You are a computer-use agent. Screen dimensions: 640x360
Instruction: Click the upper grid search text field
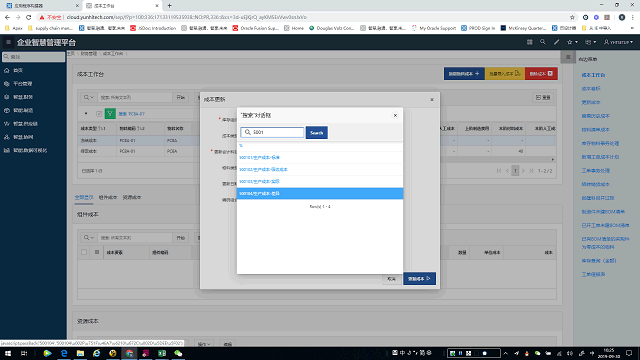tap(135, 98)
